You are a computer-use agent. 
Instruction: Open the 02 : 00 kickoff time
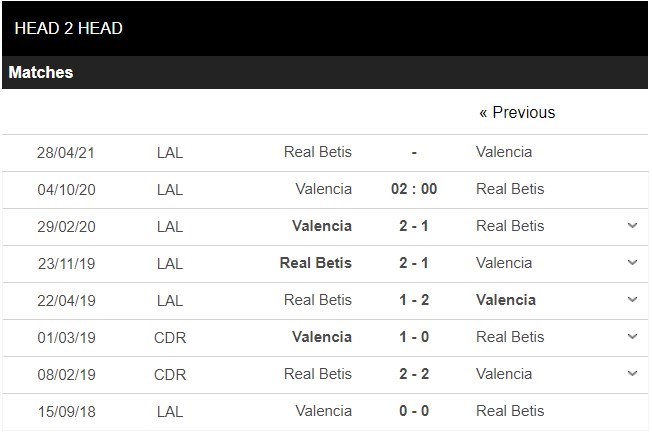click(x=414, y=189)
